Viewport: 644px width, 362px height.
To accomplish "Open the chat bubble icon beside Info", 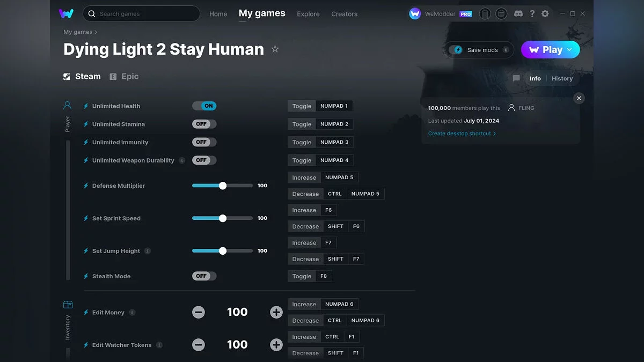I will 516,78.
